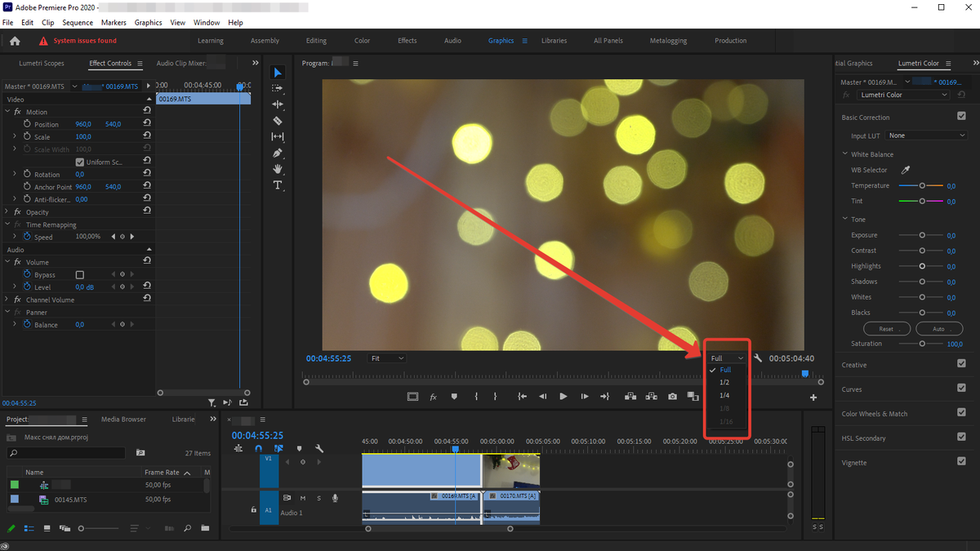
Task: Toggle the Curves section checkbox
Action: click(961, 389)
